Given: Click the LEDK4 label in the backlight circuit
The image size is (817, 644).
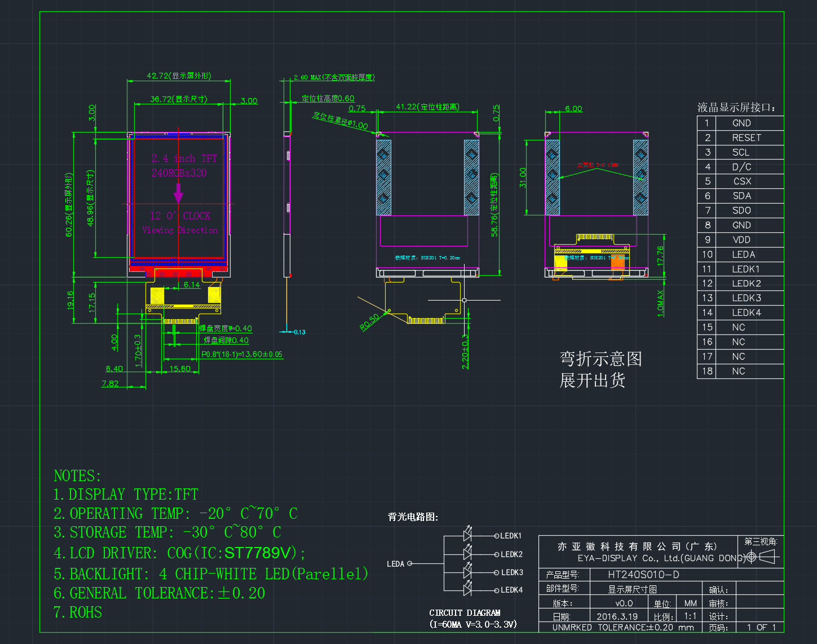Looking at the screenshot, I should pos(512,590).
